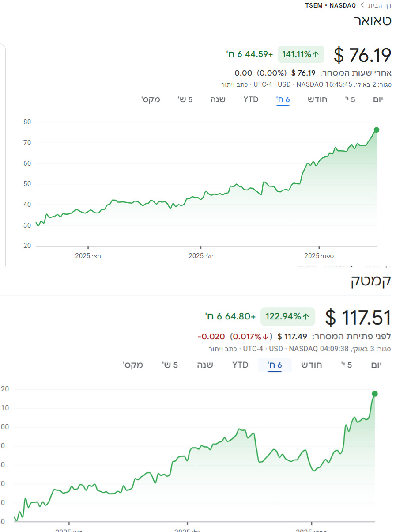The height and width of the screenshot is (532, 411).
Task: Switch the Camtek chart to the YTD range
Action: (x=240, y=365)
